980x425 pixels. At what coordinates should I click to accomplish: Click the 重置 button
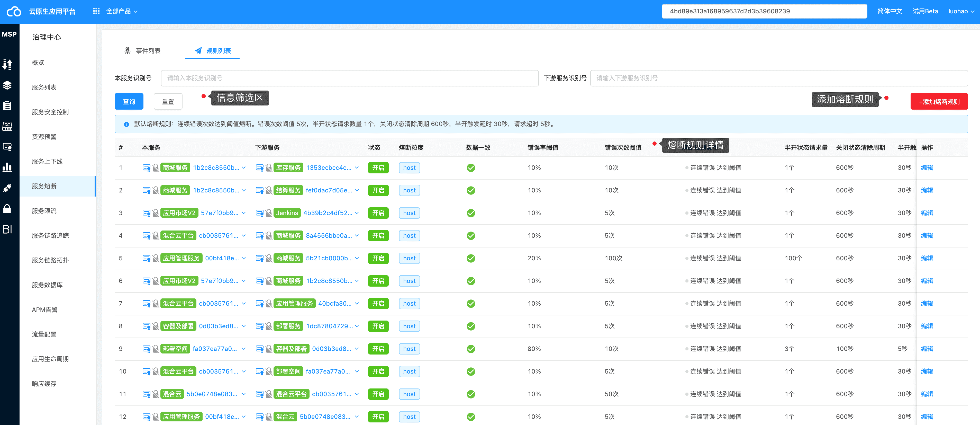(x=168, y=101)
